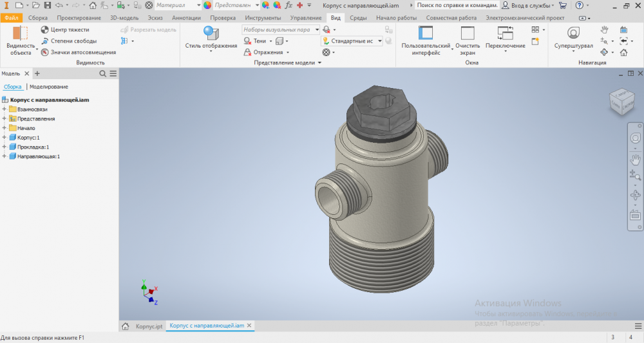Select the Pan hand tool in ribbon
Image resolution: width=644 pixels, height=343 pixels.
604,30
